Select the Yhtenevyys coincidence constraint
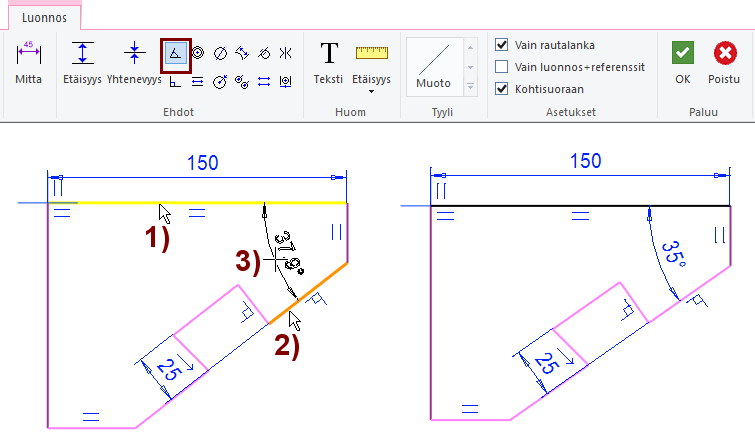 [x=134, y=63]
